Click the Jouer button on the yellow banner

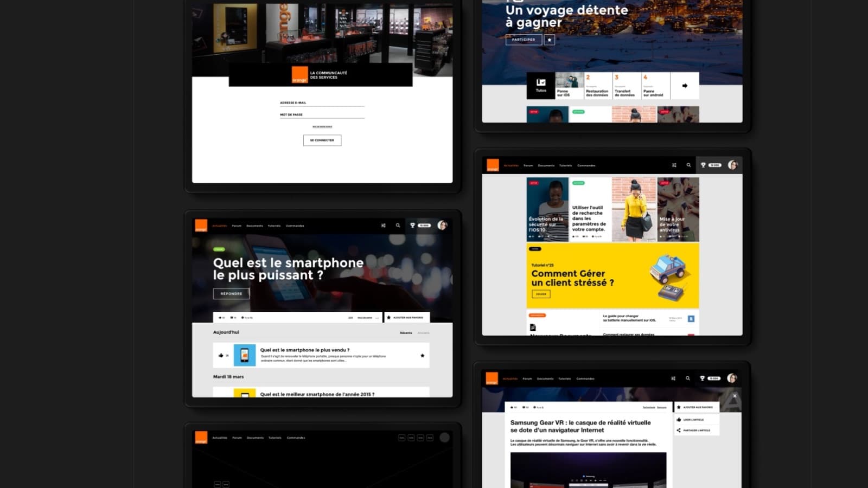coord(541,294)
